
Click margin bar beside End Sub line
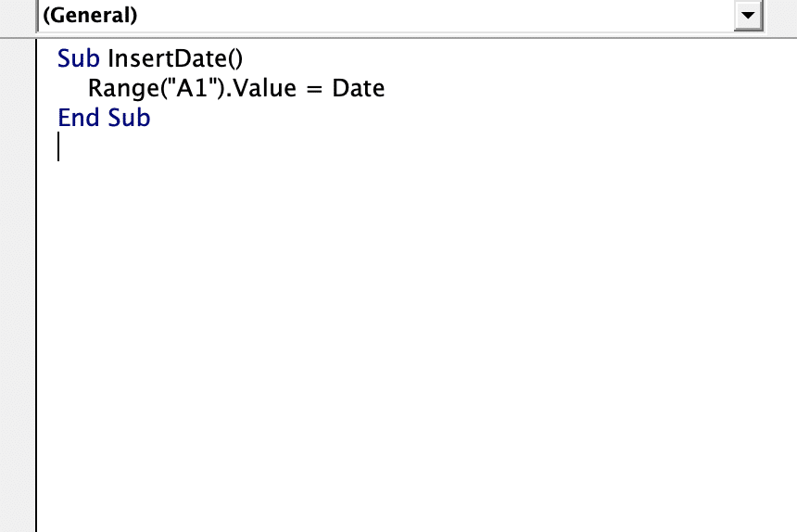[18, 118]
